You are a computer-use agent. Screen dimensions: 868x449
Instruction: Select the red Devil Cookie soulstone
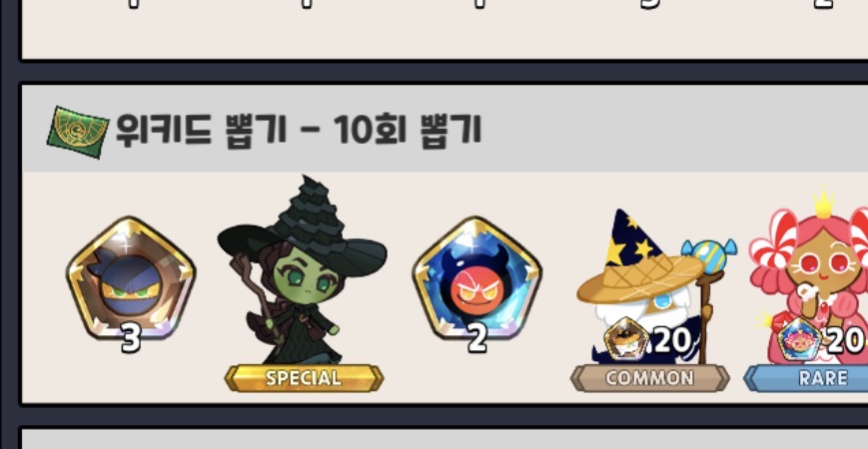click(476, 278)
